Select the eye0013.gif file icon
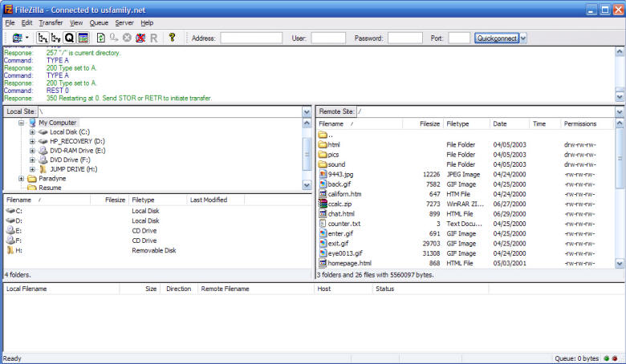 323,253
